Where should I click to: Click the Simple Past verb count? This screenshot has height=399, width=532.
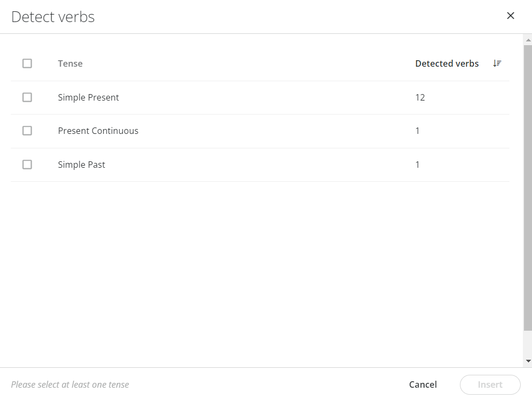[417, 165]
